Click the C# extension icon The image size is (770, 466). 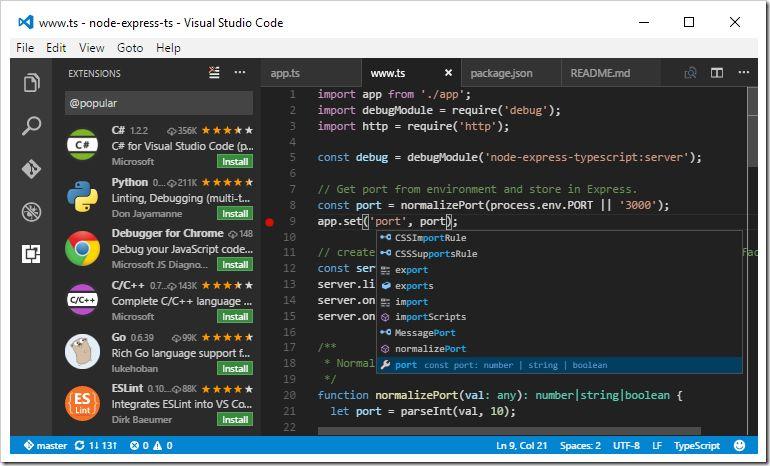pos(82,144)
